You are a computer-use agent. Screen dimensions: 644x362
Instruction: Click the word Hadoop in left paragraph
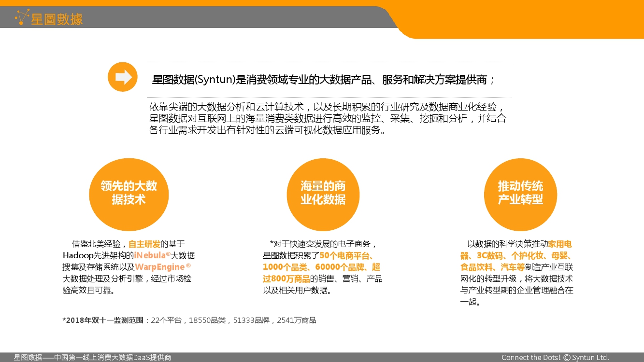pyautogui.click(x=78, y=255)
